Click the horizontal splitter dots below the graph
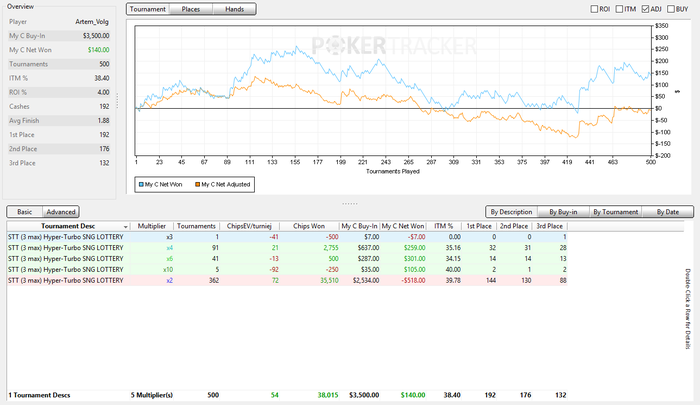This screenshot has height=405, width=700. (x=349, y=203)
